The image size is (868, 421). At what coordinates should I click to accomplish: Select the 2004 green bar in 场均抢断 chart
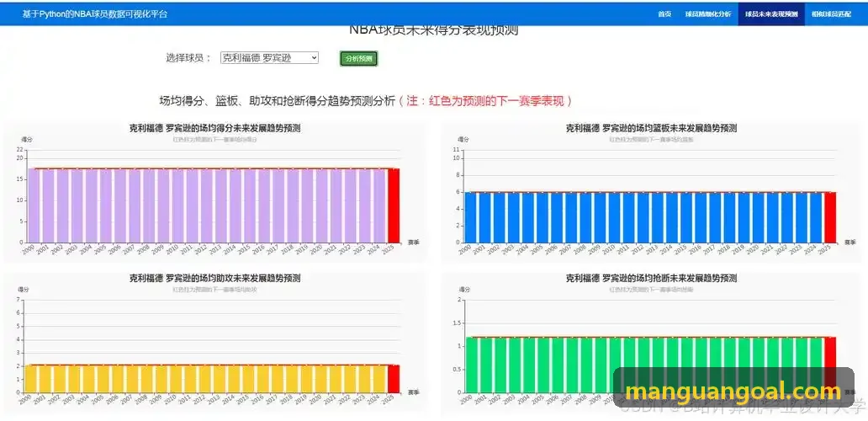point(528,365)
